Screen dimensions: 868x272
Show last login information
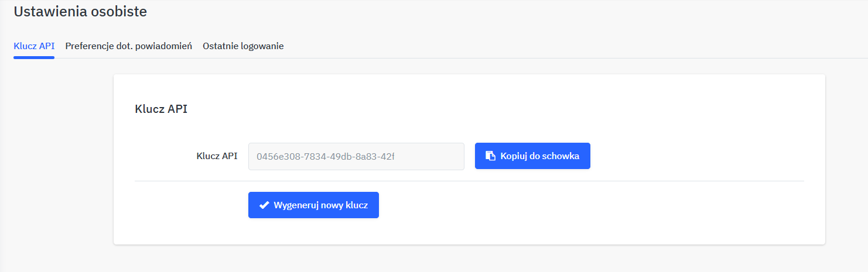pyautogui.click(x=243, y=46)
